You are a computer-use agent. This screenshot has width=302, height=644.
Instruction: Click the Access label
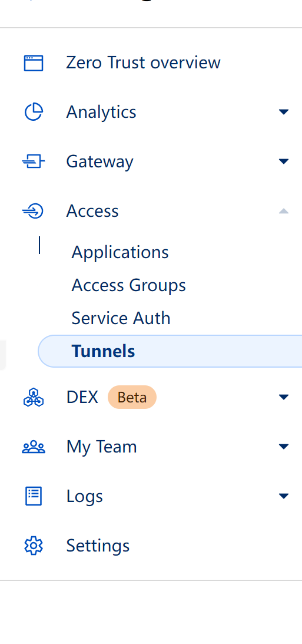click(92, 211)
